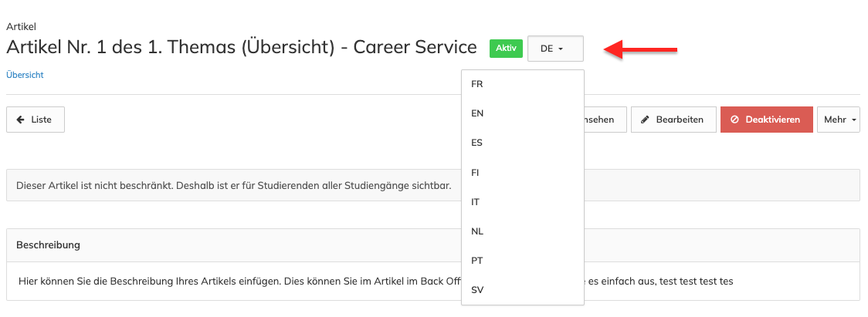
Task: Click the article title heading
Action: (241, 47)
